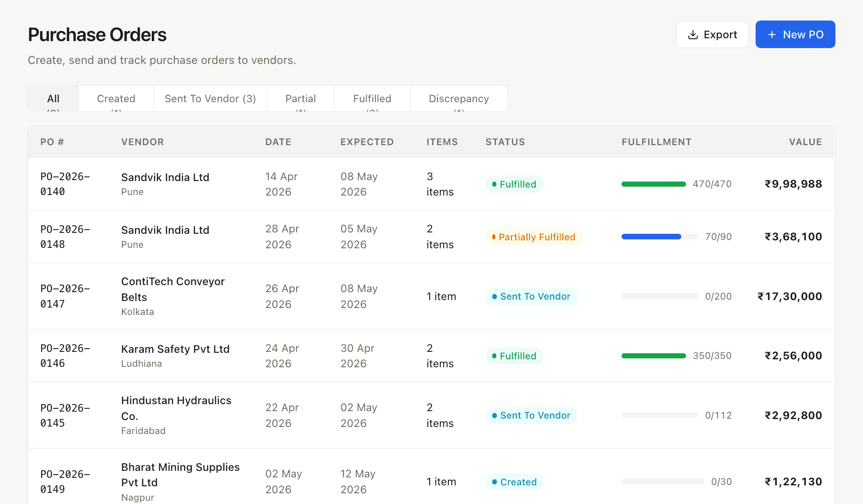This screenshot has height=504, width=863.
Task: Click the Kolkata vendor location
Action: (137, 312)
